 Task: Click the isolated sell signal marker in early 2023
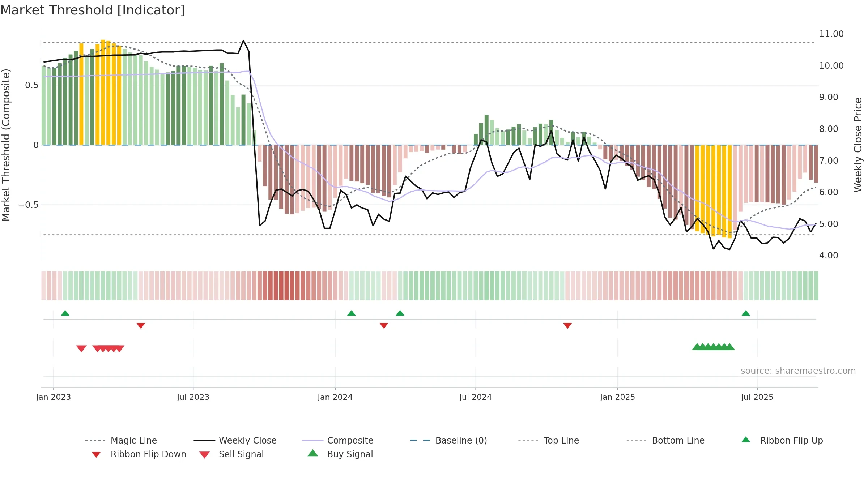[81, 348]
